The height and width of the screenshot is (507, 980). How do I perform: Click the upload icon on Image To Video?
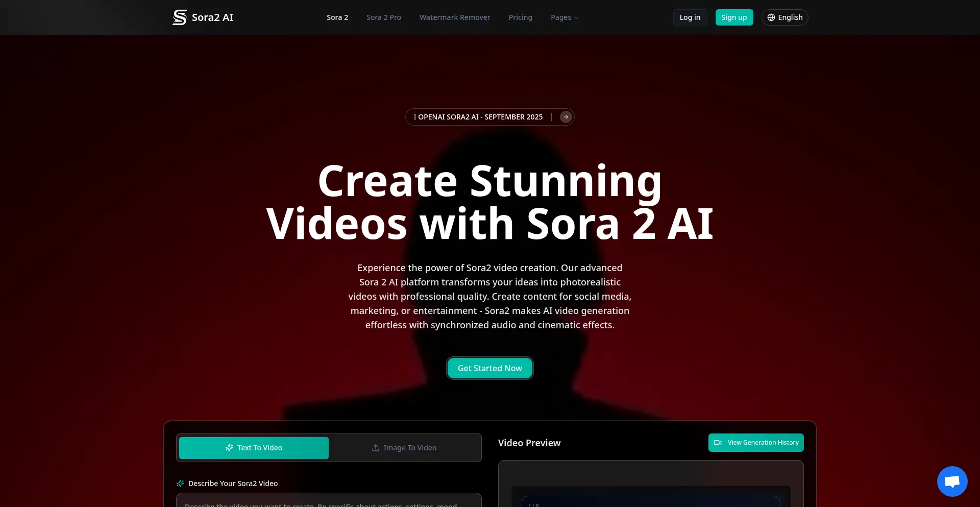pos(376,448)
